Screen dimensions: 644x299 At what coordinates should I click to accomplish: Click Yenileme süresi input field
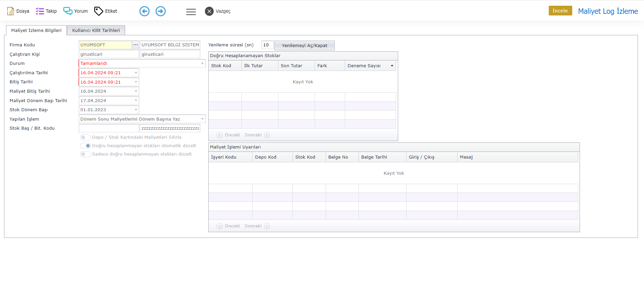[267, 45]
